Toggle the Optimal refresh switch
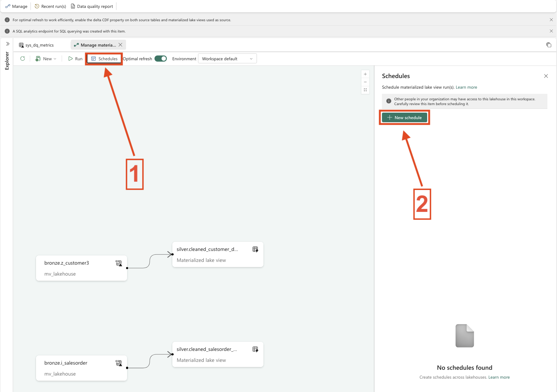Screen dimensions: 557x392 [x=161, y=59]
